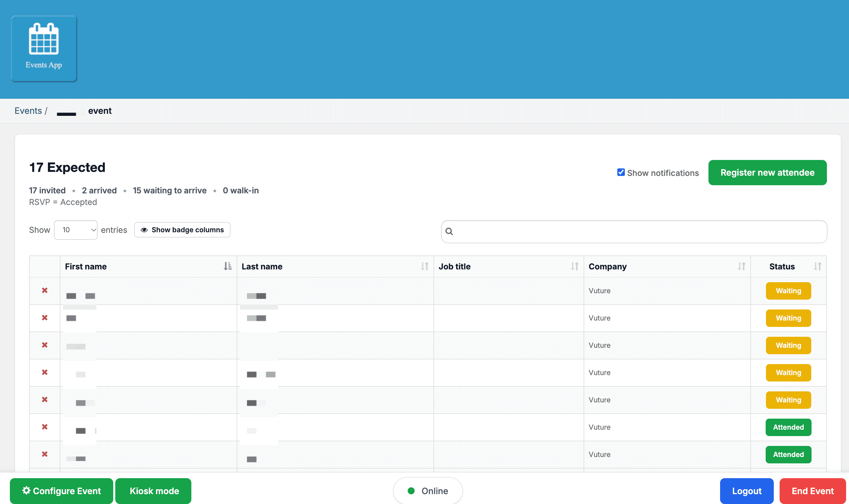Image resolution: width=849 pixels, height=504 pixels.
Task: Register a new attendee
Action: tap(767, 172)
